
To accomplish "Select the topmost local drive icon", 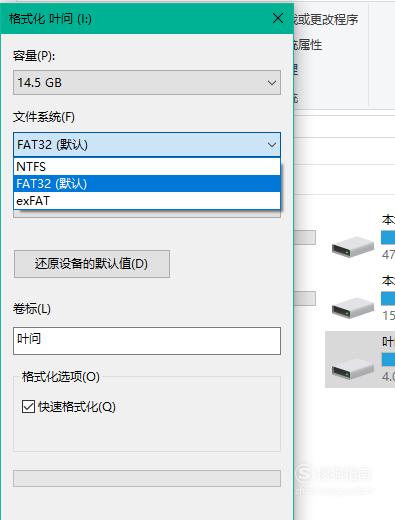I will [353, 246].
